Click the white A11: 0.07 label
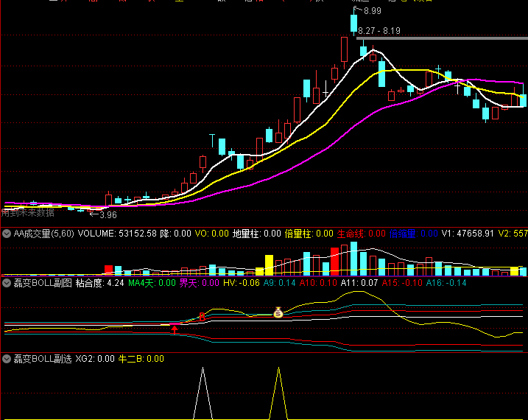528x420 pixels. 359,283
